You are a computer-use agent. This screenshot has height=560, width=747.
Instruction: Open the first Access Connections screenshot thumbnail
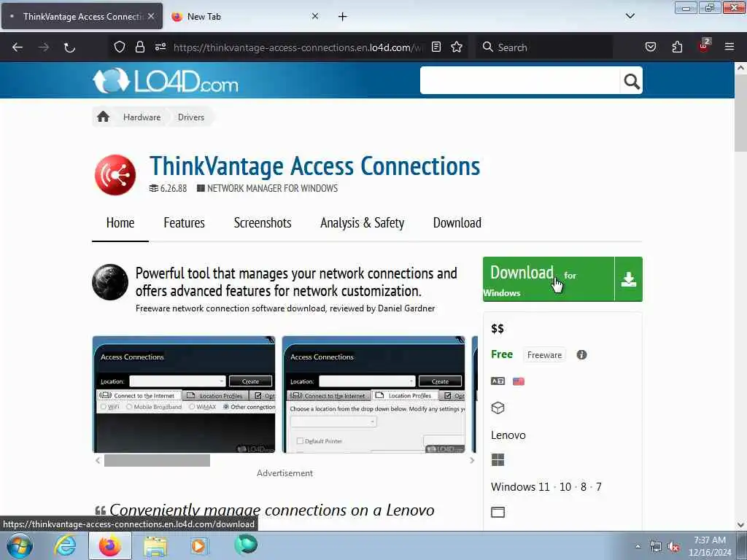[x=184, y=394]
